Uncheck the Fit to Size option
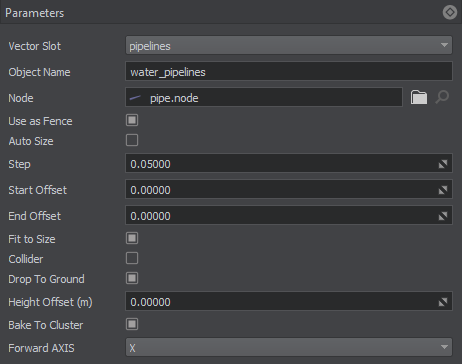 [132, 238]
